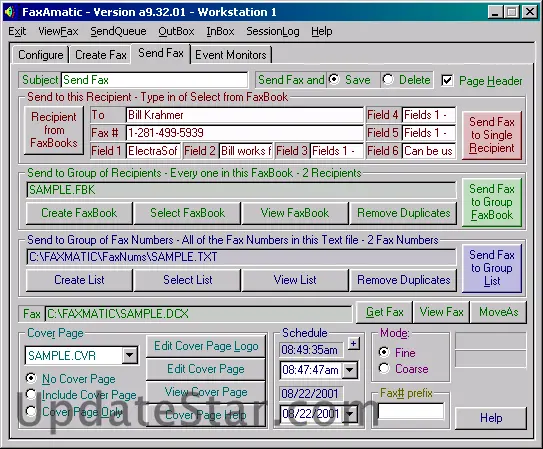Click the Field 6 input box
This screenshot has width=543, height=449.
[429, 151]
